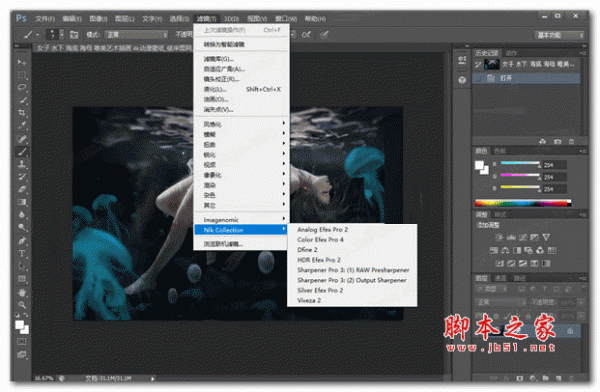600x392 pixels.
Task: Select the Move tool in the toolbox
Action: pos(22,62)
